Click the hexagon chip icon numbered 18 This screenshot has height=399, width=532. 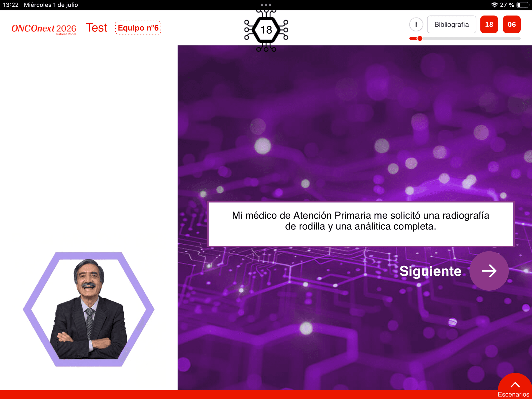click(266, 30)
